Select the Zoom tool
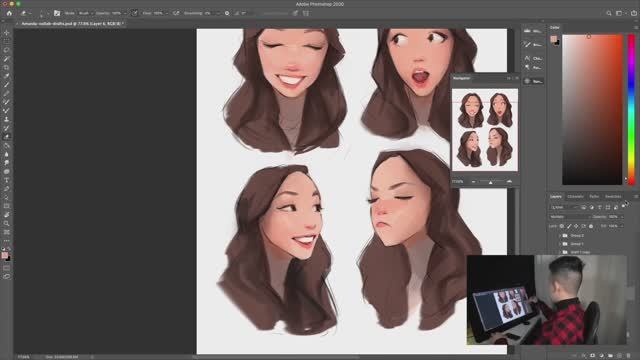The height and width of the screenshot is (360, 640). (x=6, y=223)
